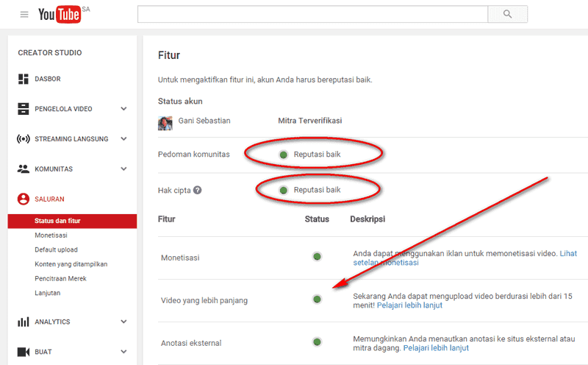This screenshot has height=365, width=588.
Task: Open Pelajari lebih lanjut for Anotasi eksternal
Action: pyautogui.click(x=436, y=348)
